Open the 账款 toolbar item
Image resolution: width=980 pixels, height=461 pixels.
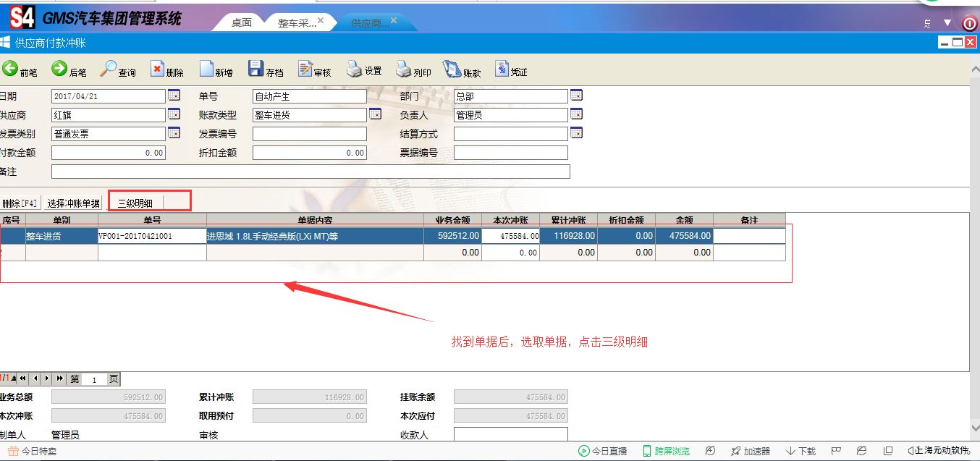(452, 69)
